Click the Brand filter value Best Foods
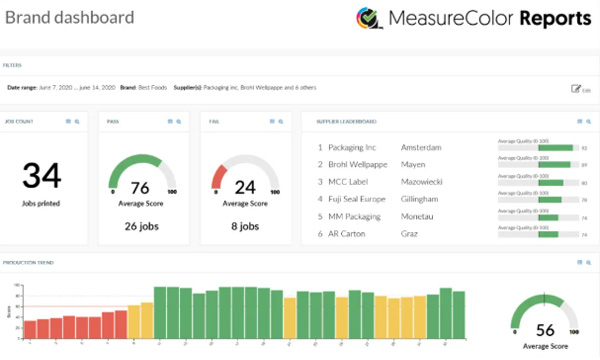Image resolution: width=600 pixels, height=360 pixels. [153, 88]
